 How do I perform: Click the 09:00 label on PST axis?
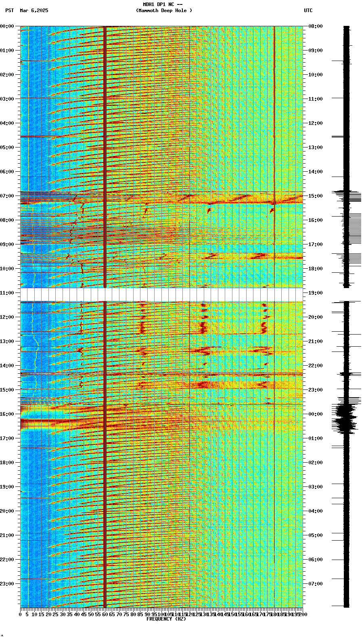click(x=7, y=244)
